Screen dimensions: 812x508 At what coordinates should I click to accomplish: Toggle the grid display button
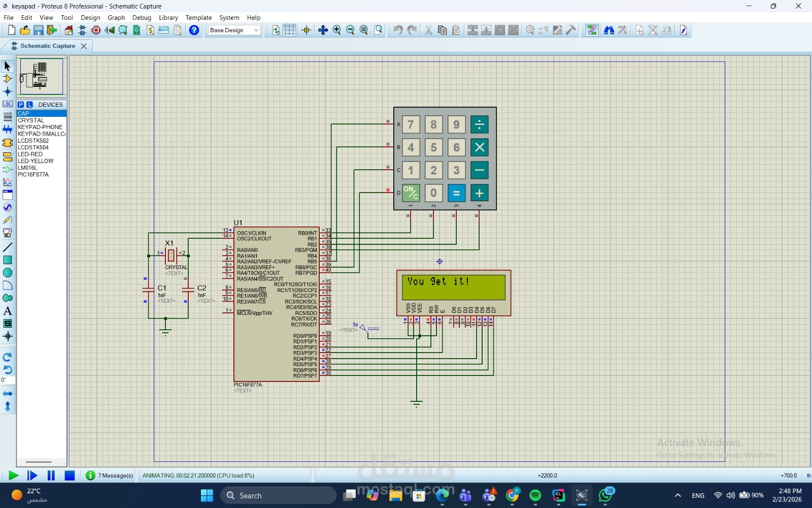289,30
